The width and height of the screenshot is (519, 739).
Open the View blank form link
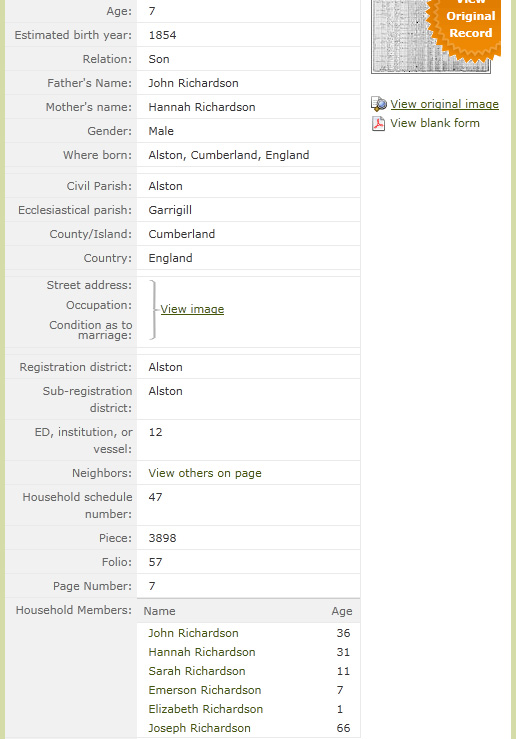click(x=435, y=123)
